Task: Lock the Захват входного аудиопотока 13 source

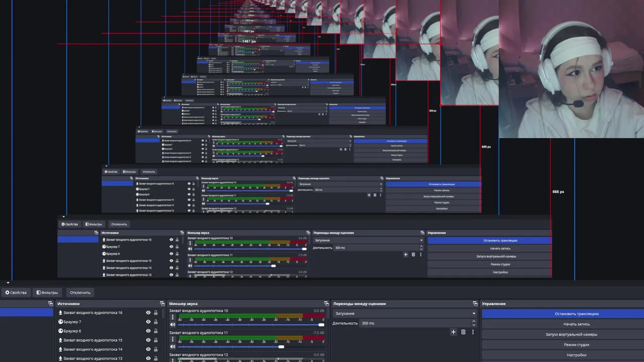Action: tap(155, 358)
